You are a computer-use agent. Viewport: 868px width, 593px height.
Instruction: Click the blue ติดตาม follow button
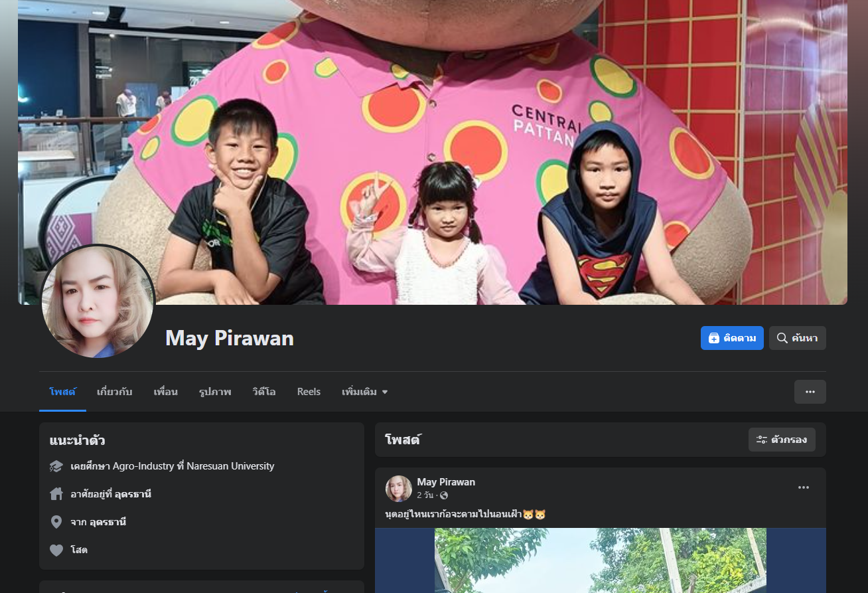(732, 338)
